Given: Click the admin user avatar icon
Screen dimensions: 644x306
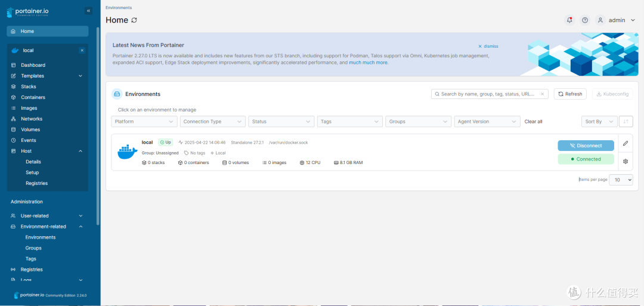Looking at the screenshot, I should 600,20.
